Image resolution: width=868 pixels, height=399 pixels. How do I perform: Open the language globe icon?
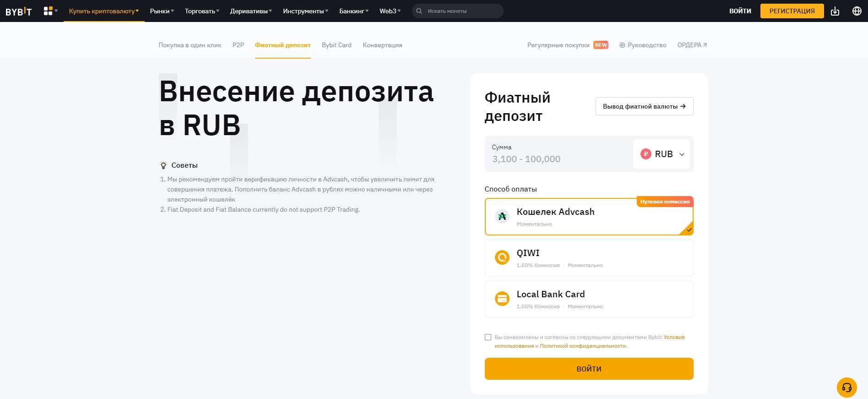tap(857, 11)
